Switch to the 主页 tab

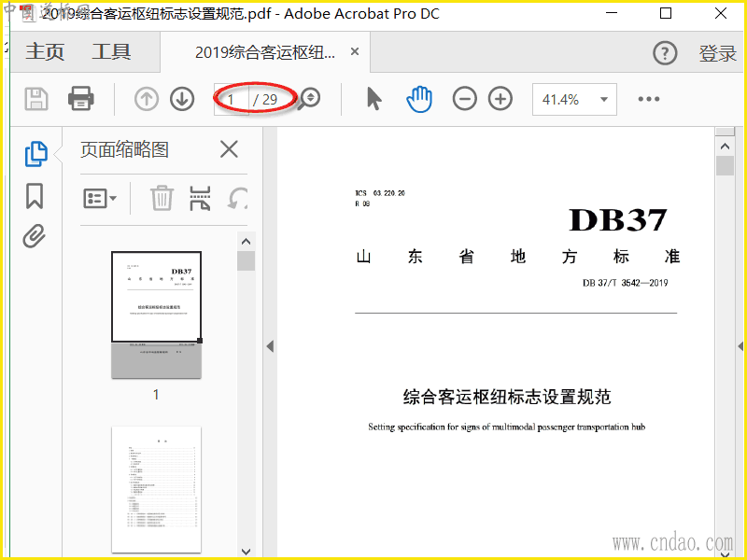45,52
